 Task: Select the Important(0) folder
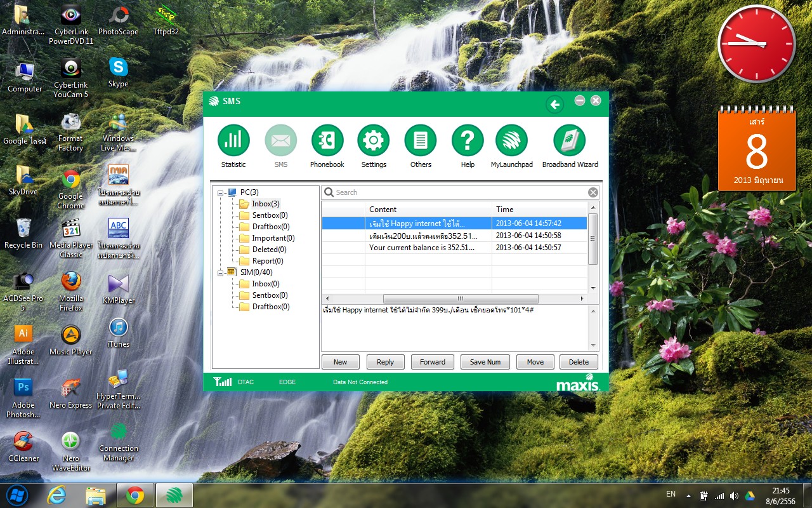(x=273, y=238)
